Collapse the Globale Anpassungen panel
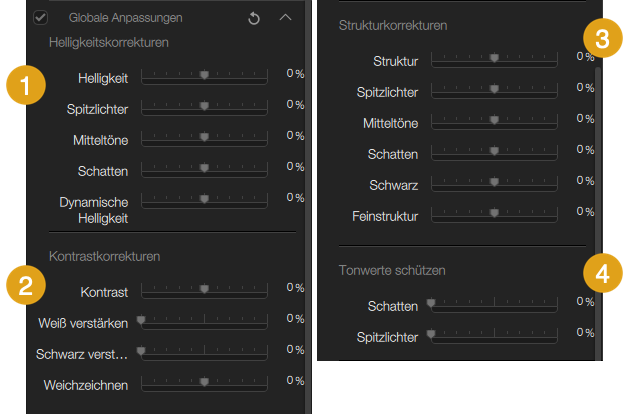Viewport: 628px width, 414px height. point(285,18)
